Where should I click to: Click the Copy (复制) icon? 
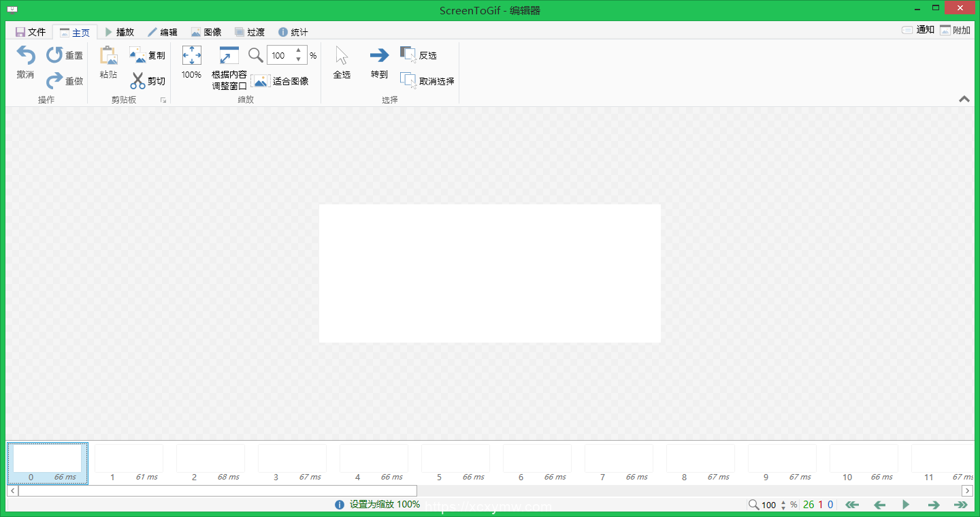(137, 55)
